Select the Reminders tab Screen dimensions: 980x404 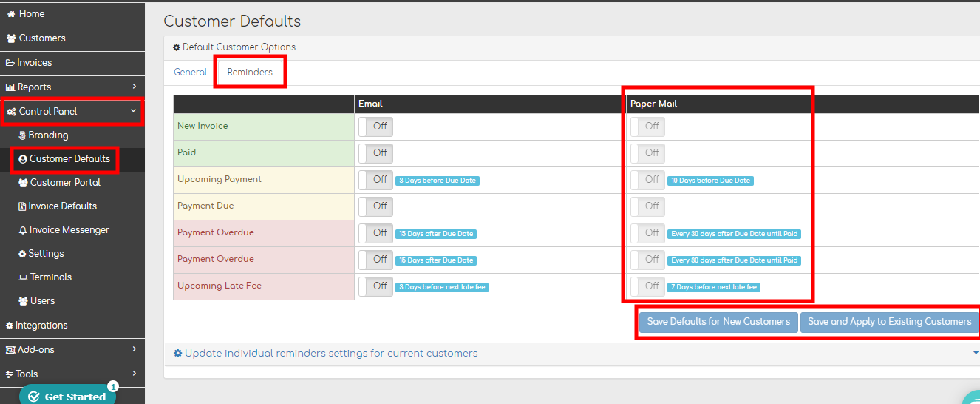coord(250,73)
